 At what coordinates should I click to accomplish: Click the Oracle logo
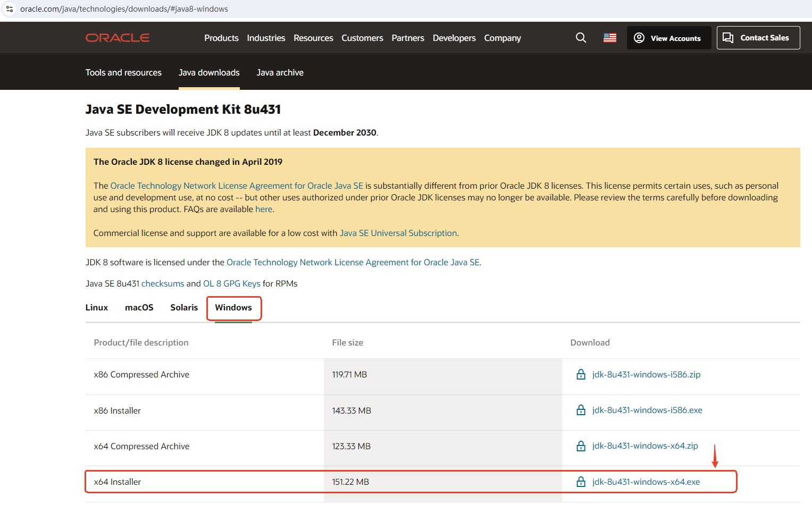pos(118,38)
